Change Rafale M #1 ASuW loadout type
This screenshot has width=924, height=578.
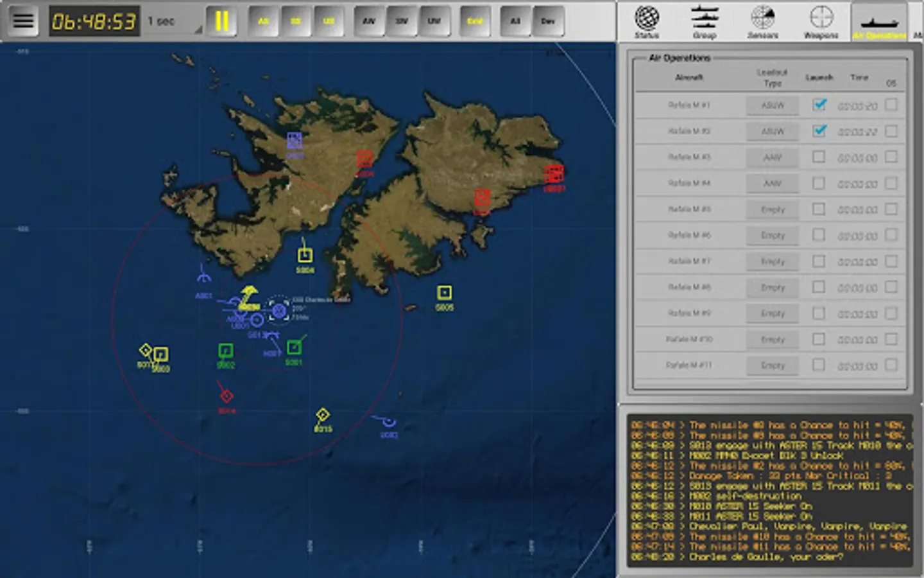point(773,105)
